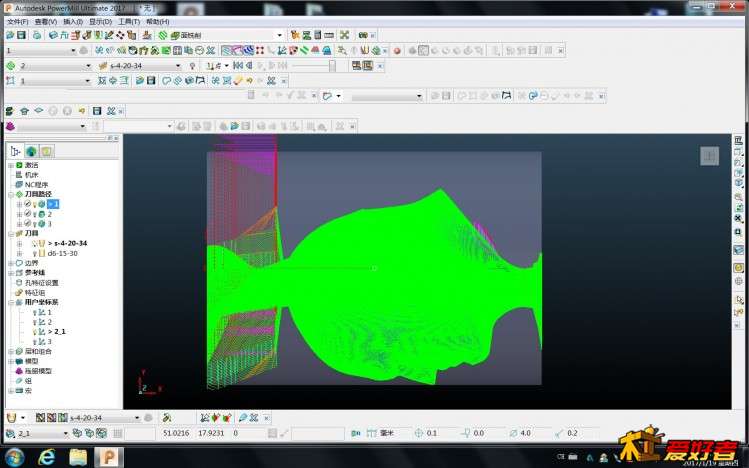Select the d6-15-30 tool entry
Viewport: 749px width, 468px height.
(63, 254)
